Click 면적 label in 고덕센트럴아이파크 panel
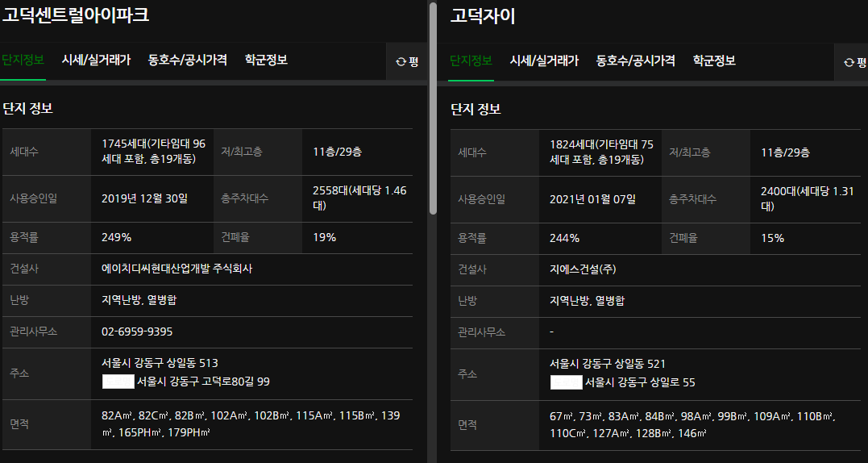The width and height of the screenshot is (868, 463). [19, 424]
